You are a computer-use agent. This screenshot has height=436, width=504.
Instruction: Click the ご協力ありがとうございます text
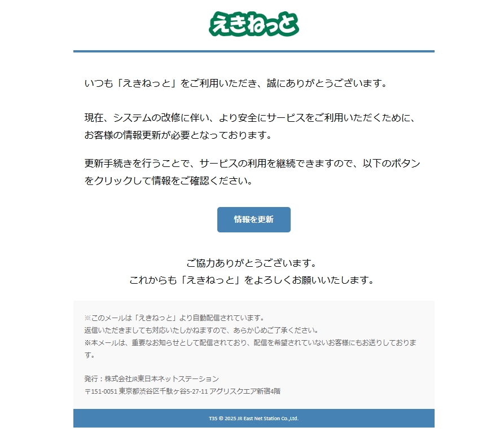click(x=252, y=263)
